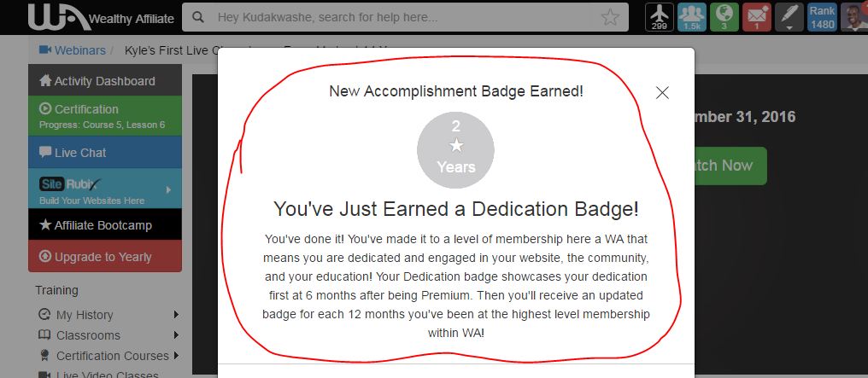This screenshot has height=378, width=868.
Task: Open the Rank 1480 badge
Action: point(822,17)
